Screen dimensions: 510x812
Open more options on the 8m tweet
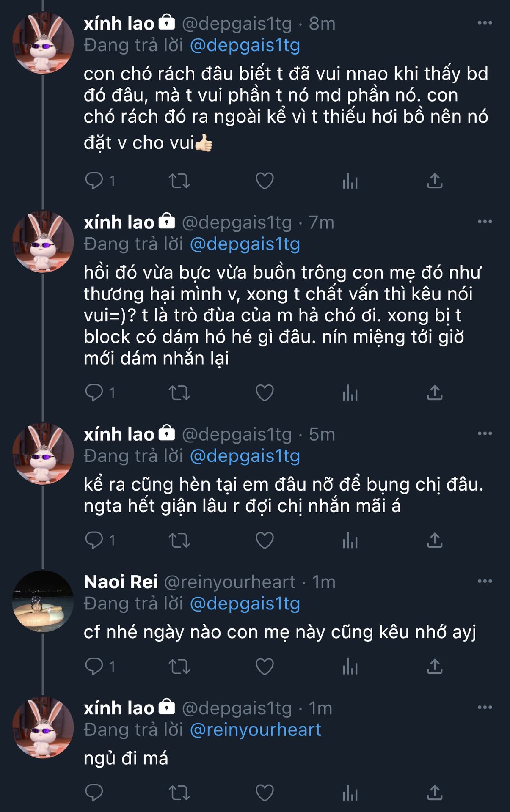click(485, 23)
